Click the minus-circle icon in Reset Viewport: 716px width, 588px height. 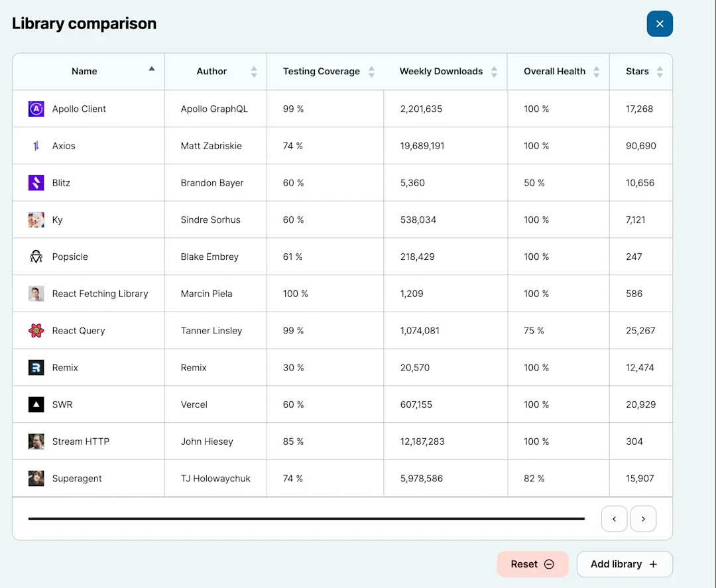550,564
